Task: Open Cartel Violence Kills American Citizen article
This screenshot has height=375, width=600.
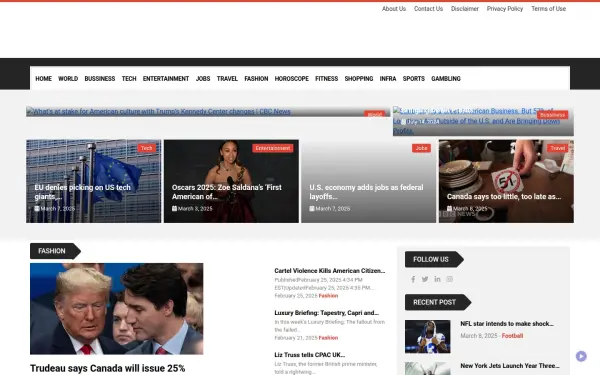Action: (x=329, y=271)
